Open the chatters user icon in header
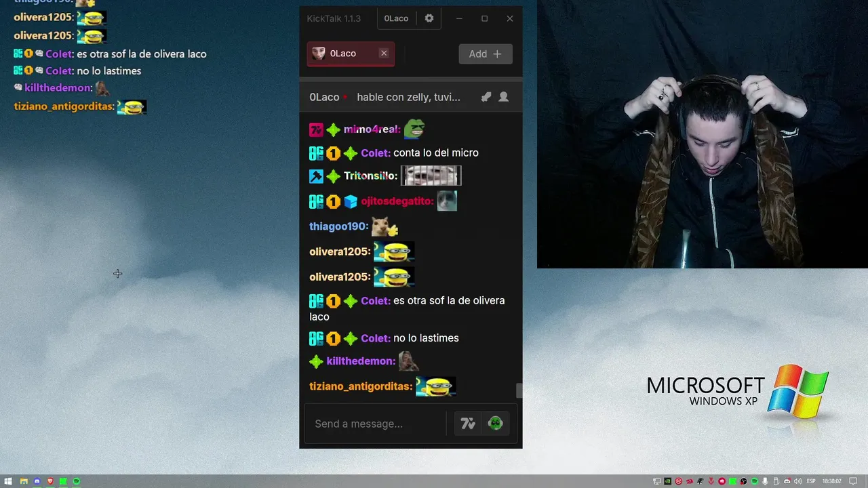 (503, 97)
